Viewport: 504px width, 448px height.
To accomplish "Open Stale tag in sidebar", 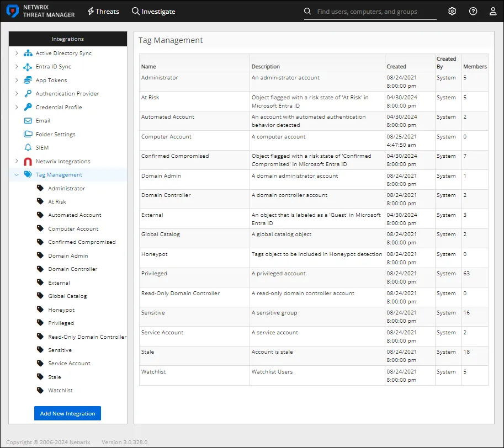I will click(x=54, y=377).
